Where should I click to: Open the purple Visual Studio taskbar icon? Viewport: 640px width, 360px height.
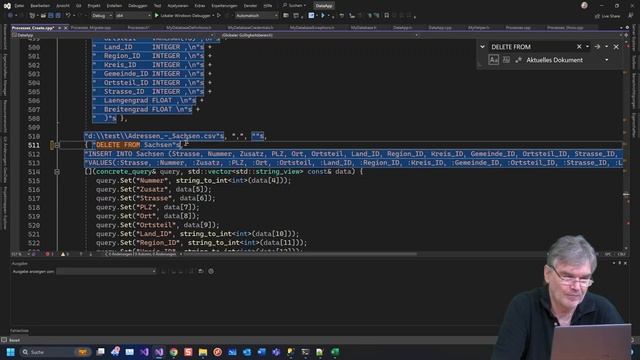pos(144,352)
